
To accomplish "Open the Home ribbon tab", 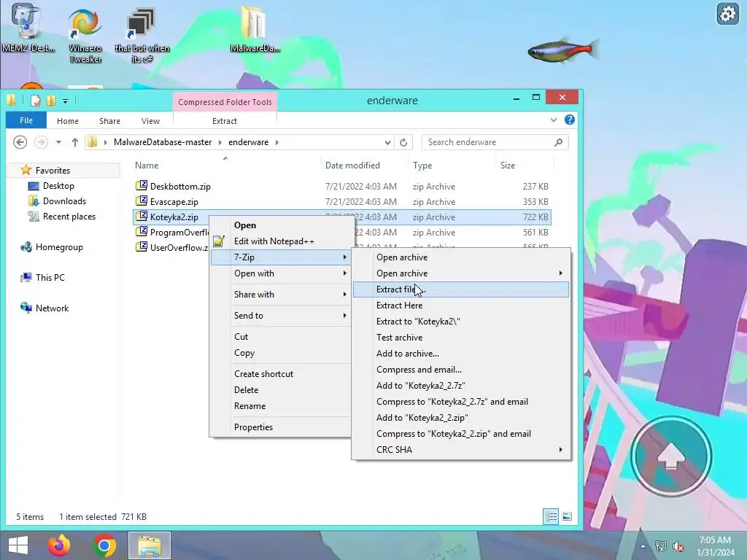I will point(68,121).
